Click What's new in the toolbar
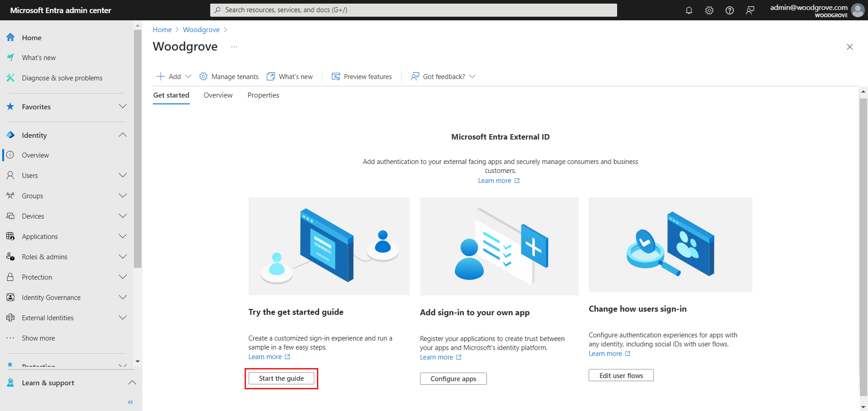This screenshot has height=411, width=868. tap(290, 76)
